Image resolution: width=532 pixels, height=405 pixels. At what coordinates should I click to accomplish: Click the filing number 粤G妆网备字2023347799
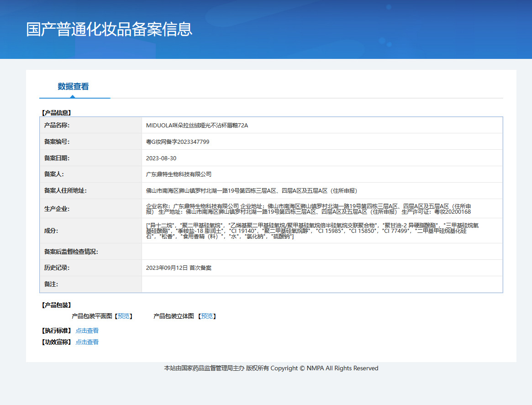[178, 142]
